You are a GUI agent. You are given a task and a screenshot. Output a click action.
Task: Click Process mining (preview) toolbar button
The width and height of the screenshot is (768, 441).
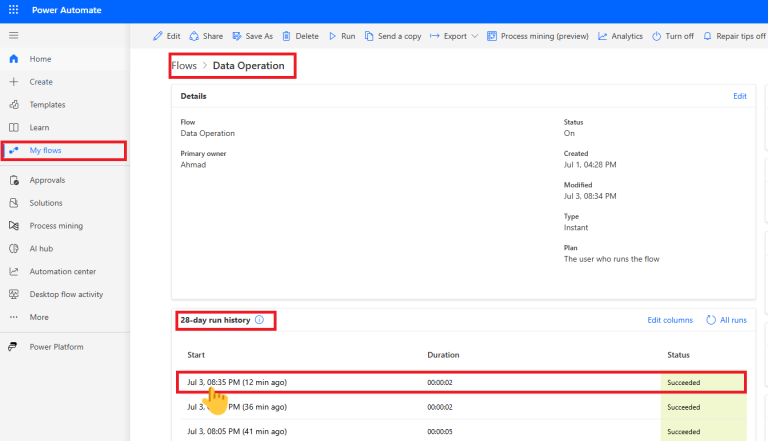click(538, 36)
